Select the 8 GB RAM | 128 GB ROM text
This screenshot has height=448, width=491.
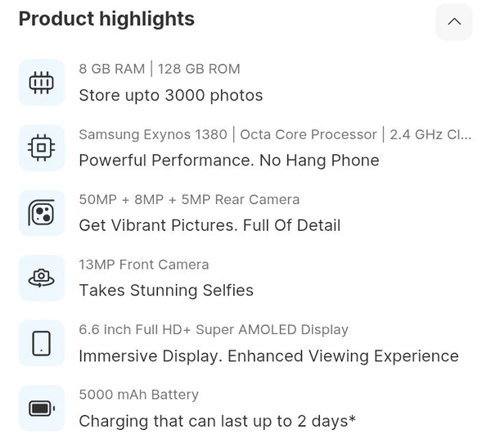tap(160, 69)
